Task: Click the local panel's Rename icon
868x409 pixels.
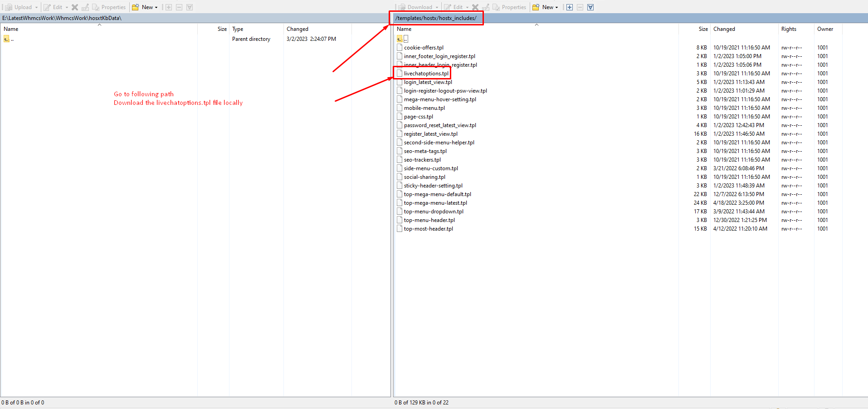Action: tap(85, 7)
